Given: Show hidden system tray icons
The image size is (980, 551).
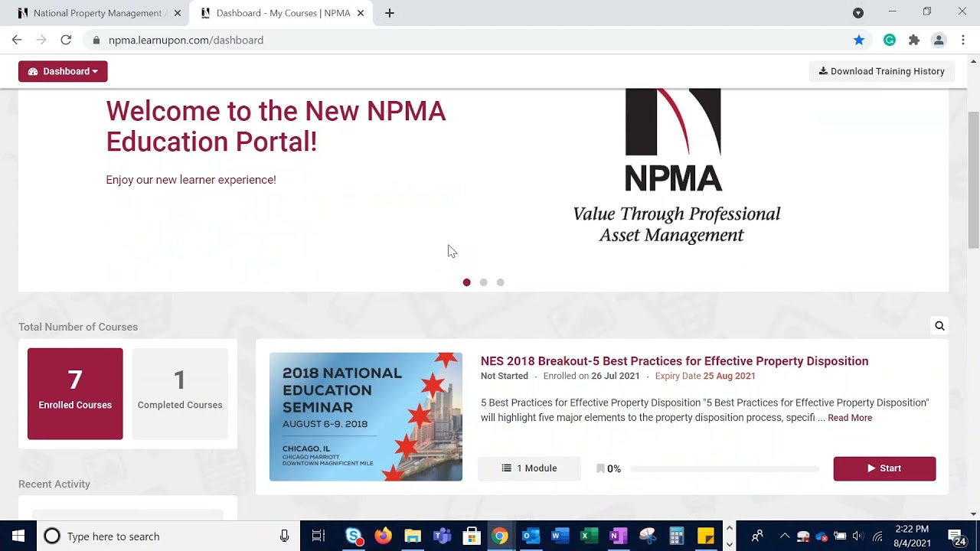Looking at the screenshot, I should coord(784,536).
